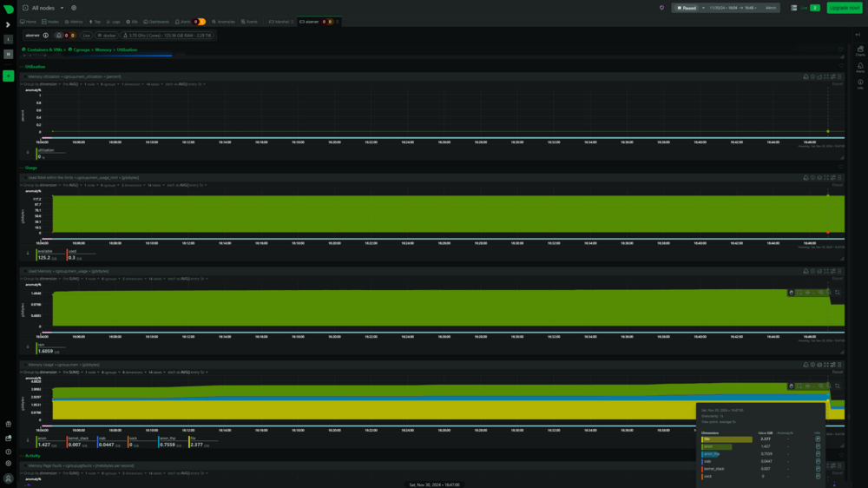Toggle the Paused playback button
The height and width of the screenshot is (488, 868).
click(687, 9)
